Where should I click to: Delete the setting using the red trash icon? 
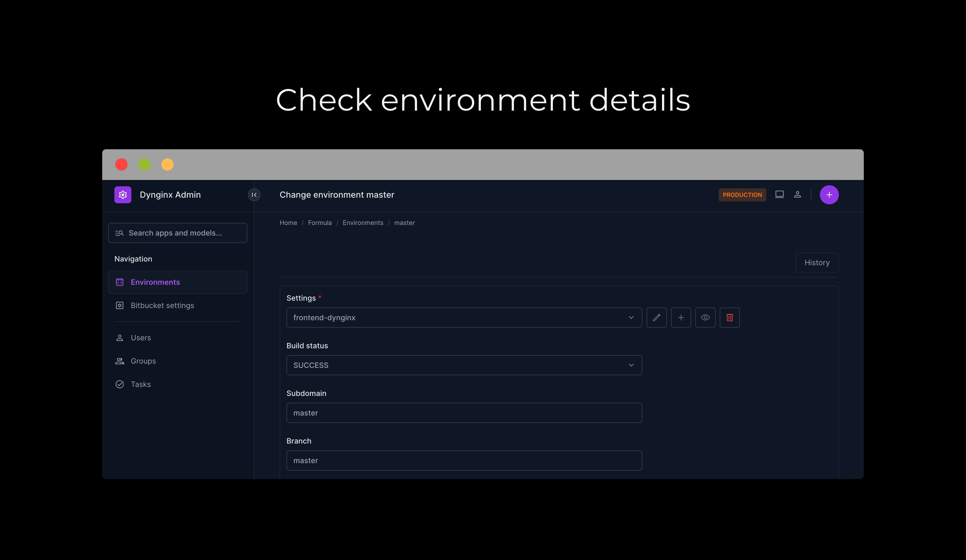(x=730, y=318)
